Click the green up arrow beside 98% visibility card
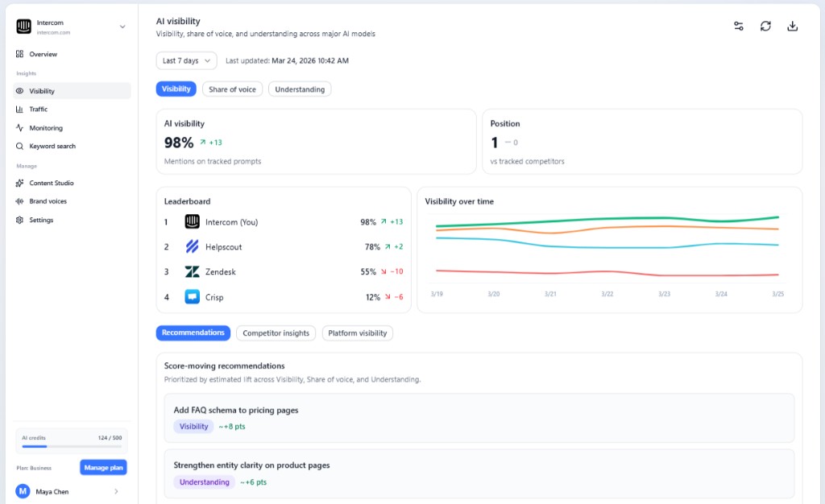Viewport: 825px width, 504px height. tap(202, 142)
